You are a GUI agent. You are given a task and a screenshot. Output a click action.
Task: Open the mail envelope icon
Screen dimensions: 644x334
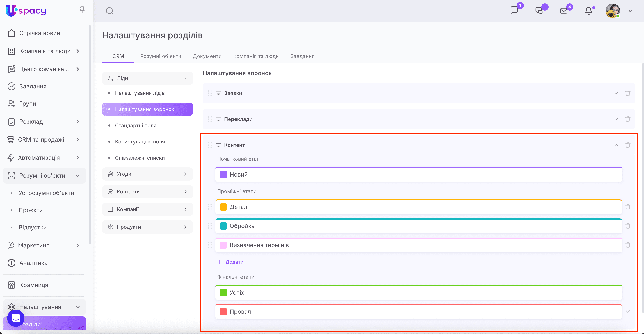[x=564, y=11]
